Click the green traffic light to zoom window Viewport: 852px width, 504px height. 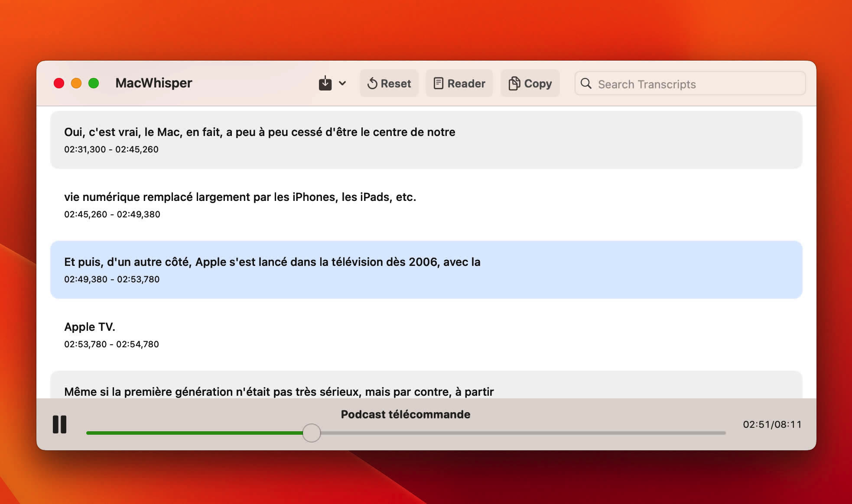93,83
